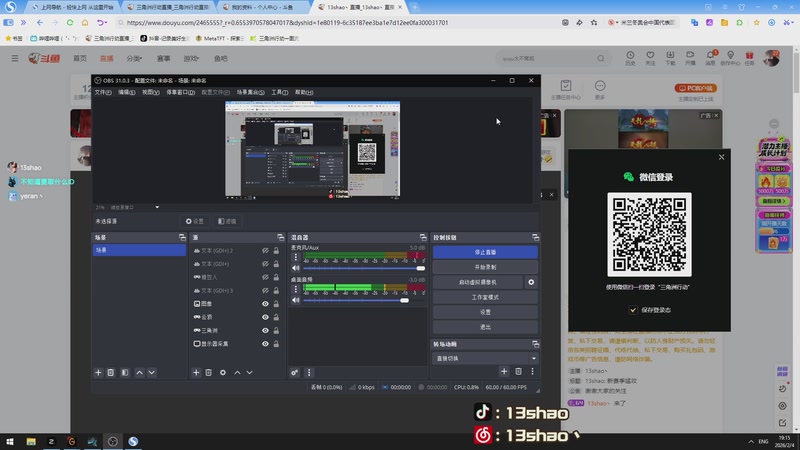Open source properties gear in Sources toolbar
Screen dimensions: 800x450
(223, 372)
